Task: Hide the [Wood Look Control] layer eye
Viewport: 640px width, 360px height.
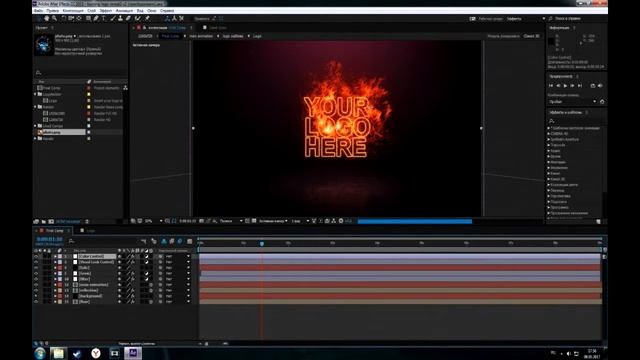Action: [x=36, y=262]
